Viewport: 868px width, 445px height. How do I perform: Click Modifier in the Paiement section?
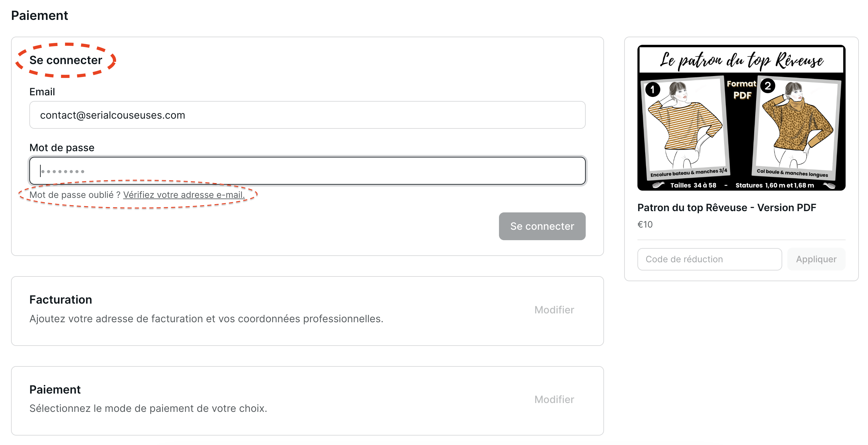click(554, 400)
